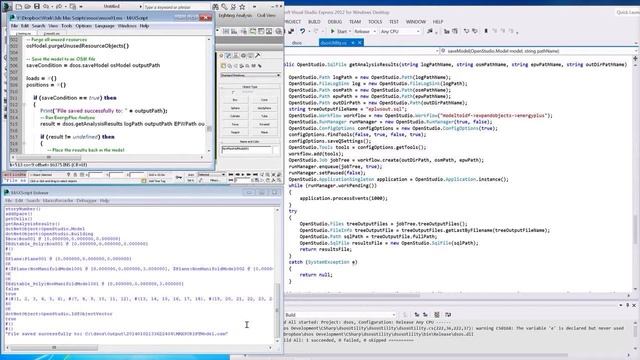
Task: Open the Modify panel tab icon
Action: tap(229, 56)
